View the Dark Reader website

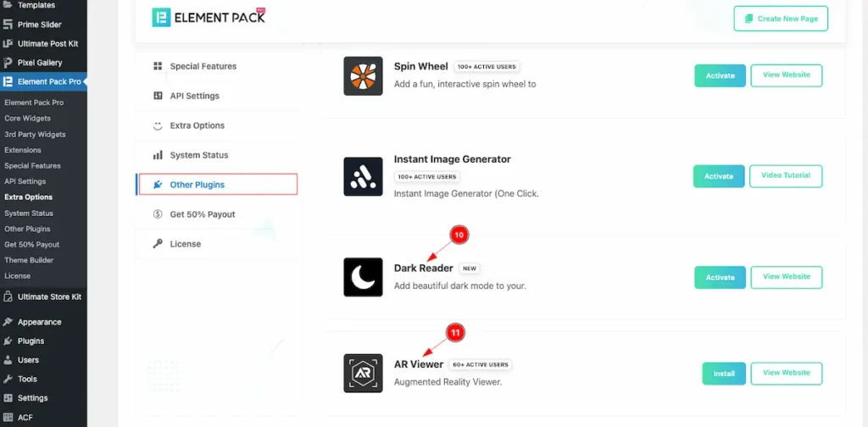(786, 276)
